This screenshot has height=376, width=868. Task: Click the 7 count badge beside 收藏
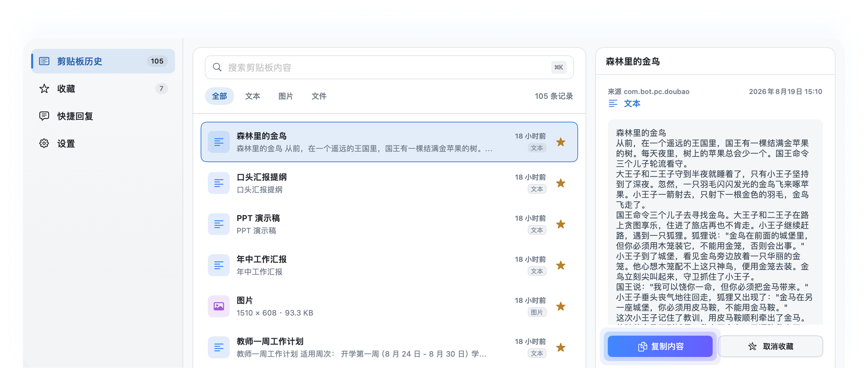click(161, 89)
